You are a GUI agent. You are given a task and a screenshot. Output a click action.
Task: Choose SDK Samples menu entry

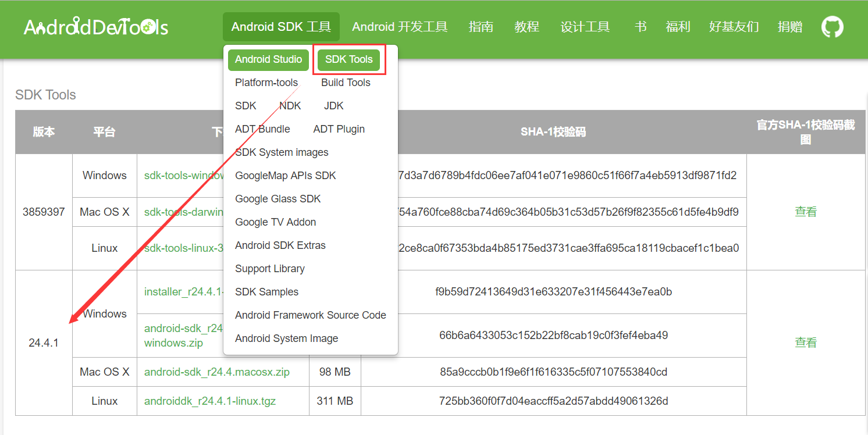(x=266, y=292)
